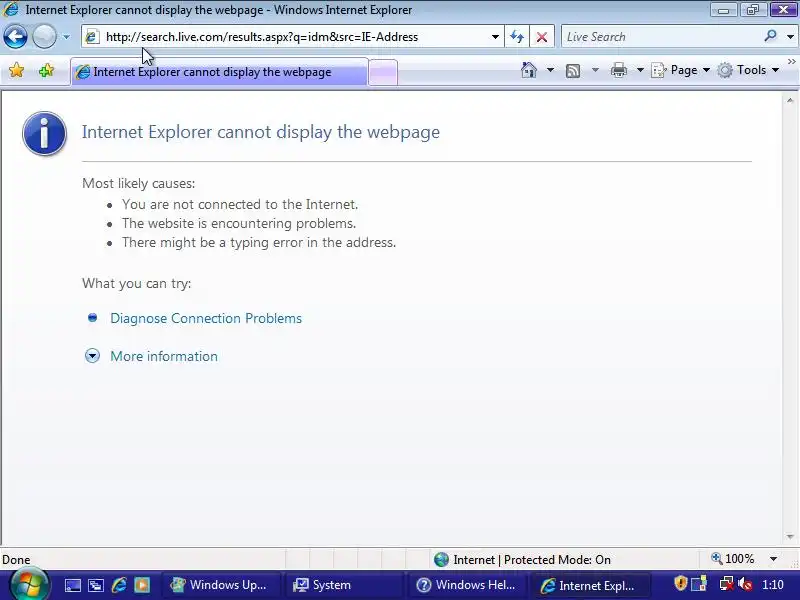Screen dimensions: 800x600
Task: Click the IE logo in title bar
Action: coord(11,9)
